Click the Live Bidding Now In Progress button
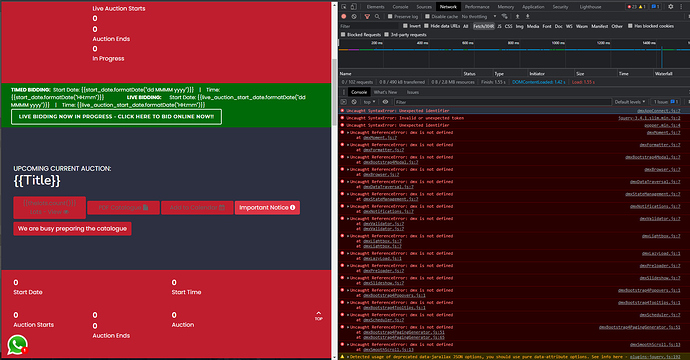The height and width of the screenshot is (360, 690). click(116, 117)
